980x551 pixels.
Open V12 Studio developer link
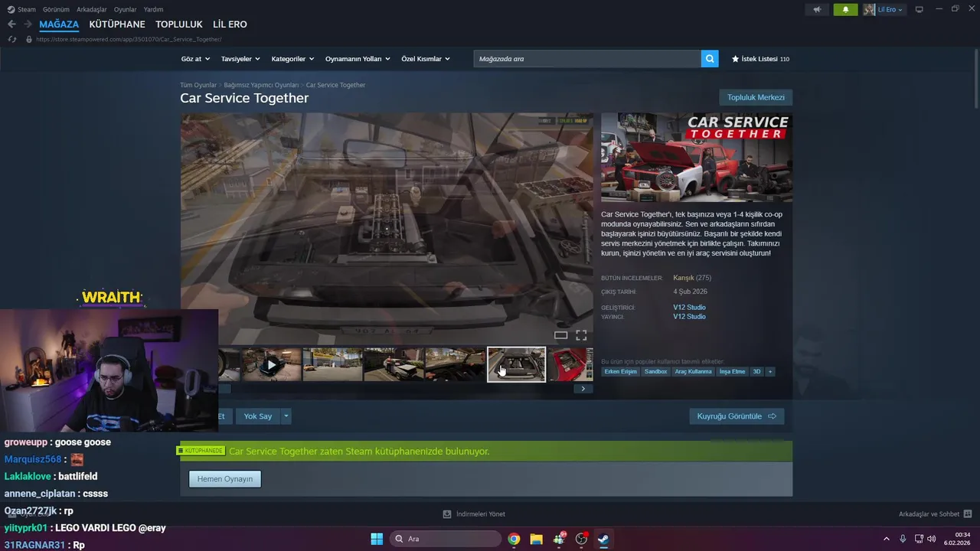[x=689, y=308]
